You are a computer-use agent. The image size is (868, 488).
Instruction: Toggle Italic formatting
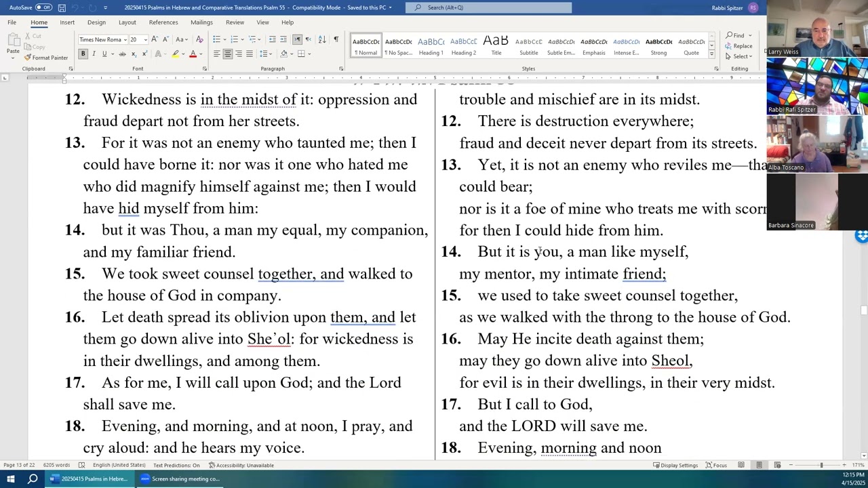(94, 54)
